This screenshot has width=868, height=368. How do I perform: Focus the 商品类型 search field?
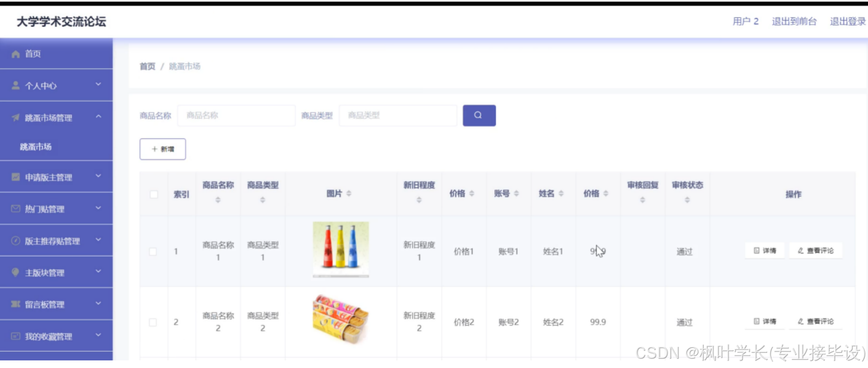tap(398, 115)
